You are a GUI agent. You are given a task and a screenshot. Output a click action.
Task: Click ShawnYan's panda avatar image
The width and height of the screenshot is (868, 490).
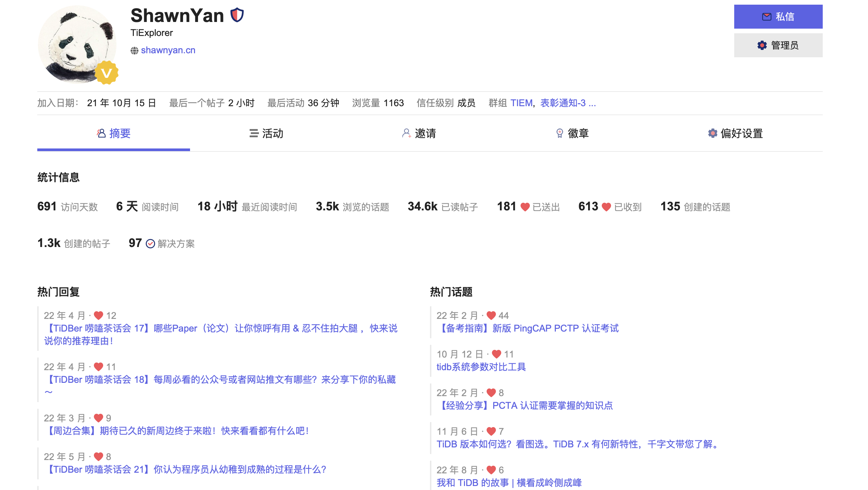[77, 44]
